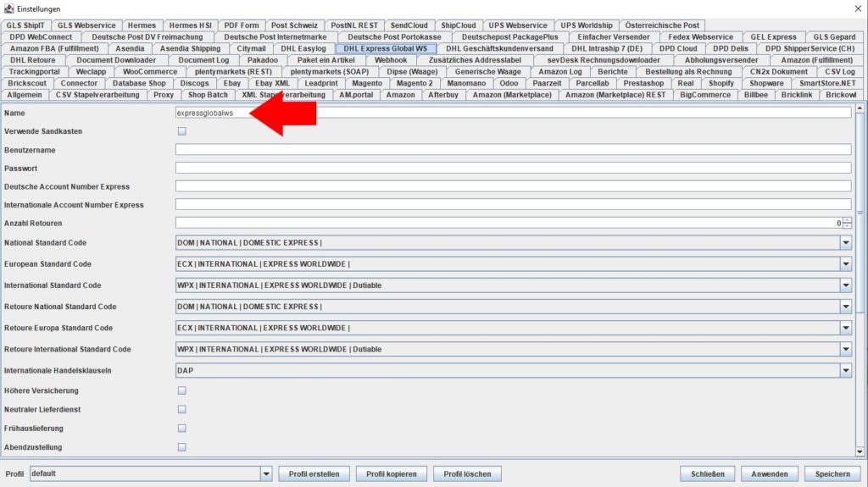Open the Bestellung als Rechnung tab

tap(688, 72)
